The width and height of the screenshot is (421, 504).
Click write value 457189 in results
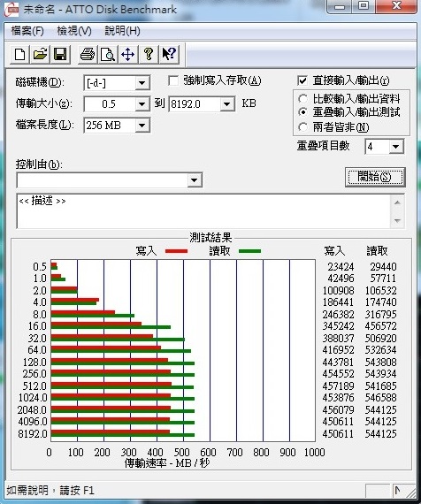[x=339, y=386]
